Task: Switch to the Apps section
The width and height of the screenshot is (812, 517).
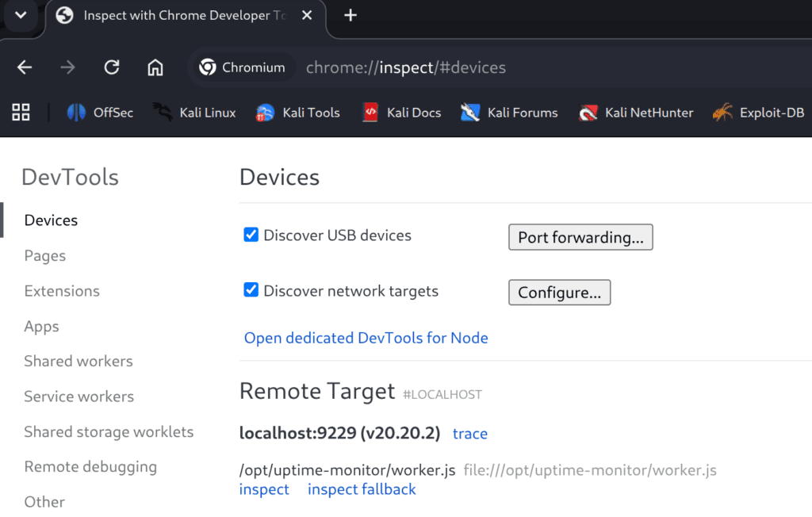Action: (x=41, y=327)
